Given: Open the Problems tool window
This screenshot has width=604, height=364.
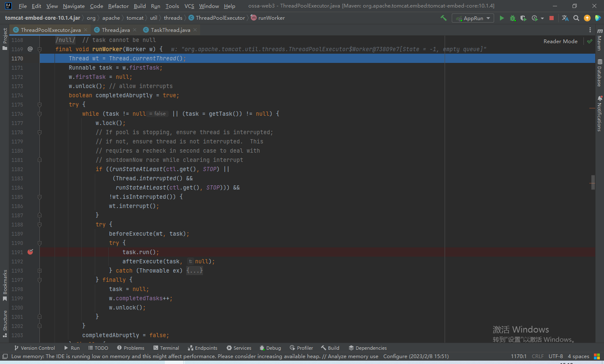Looking at the screenshot, I should (130, 348).
